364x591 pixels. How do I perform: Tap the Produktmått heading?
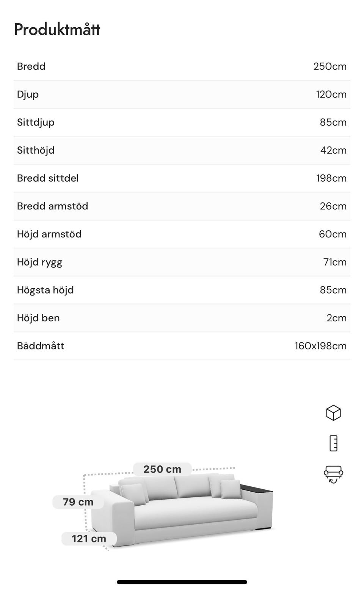57,30
